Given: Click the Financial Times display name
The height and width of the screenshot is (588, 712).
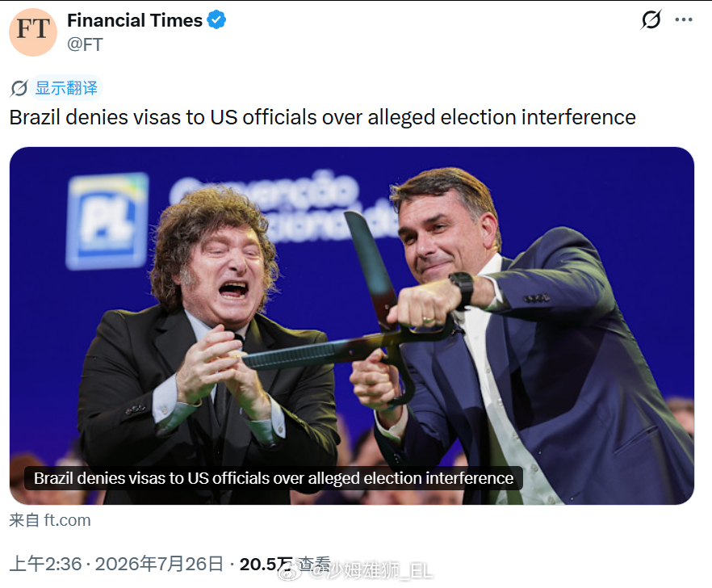Looking at the screenshot, I should pos(135,20).
